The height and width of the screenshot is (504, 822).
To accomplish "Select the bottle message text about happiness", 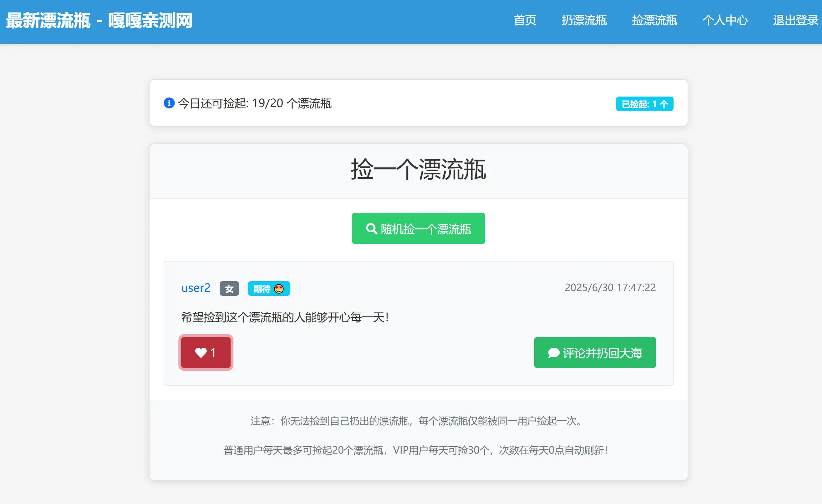I will coord(284,316).
